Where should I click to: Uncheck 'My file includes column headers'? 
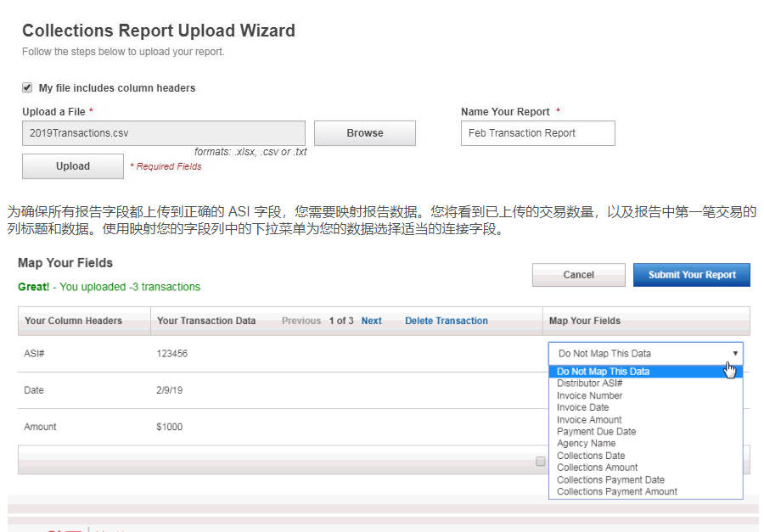(25, 87)
